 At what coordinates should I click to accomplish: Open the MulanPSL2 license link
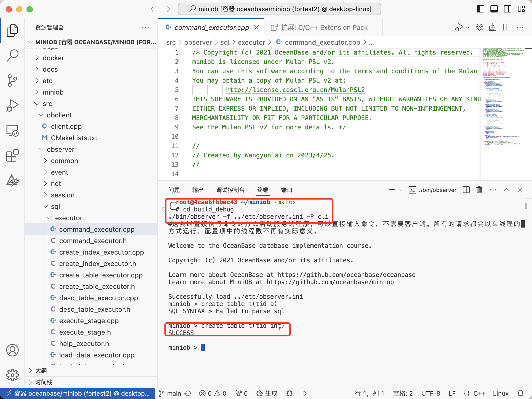(x=295, y=90)
